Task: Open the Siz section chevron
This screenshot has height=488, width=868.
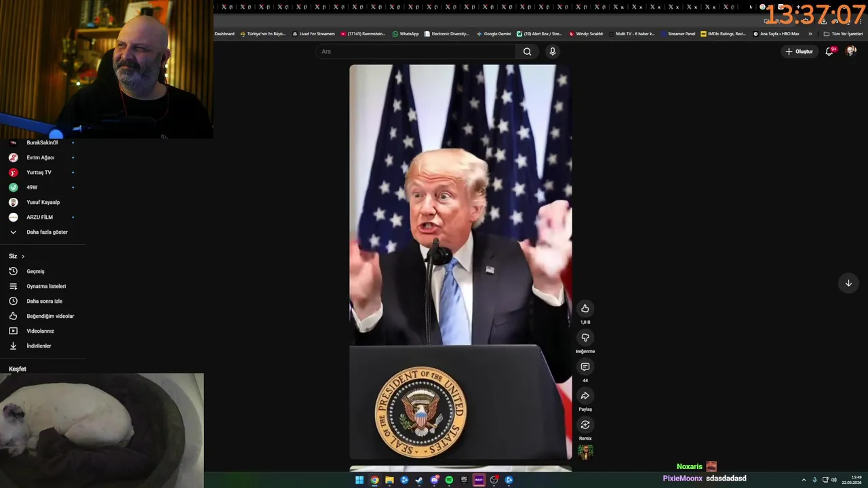Action: click(x=22, y=256)
